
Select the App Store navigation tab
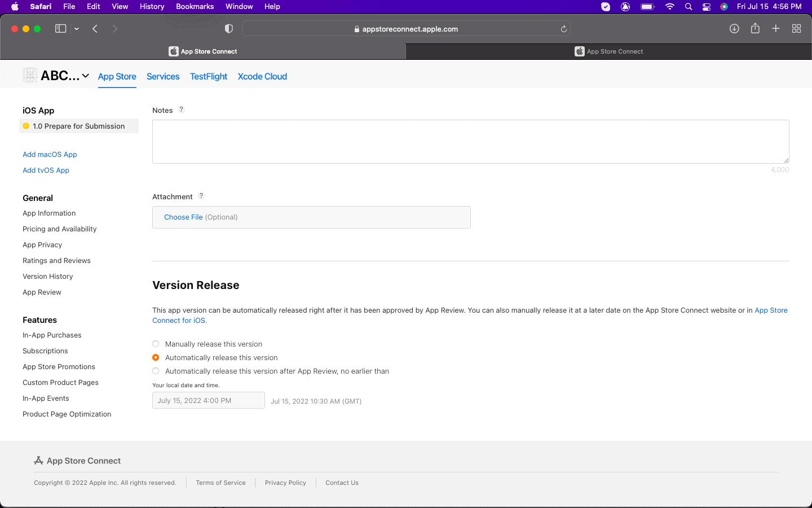117,76
